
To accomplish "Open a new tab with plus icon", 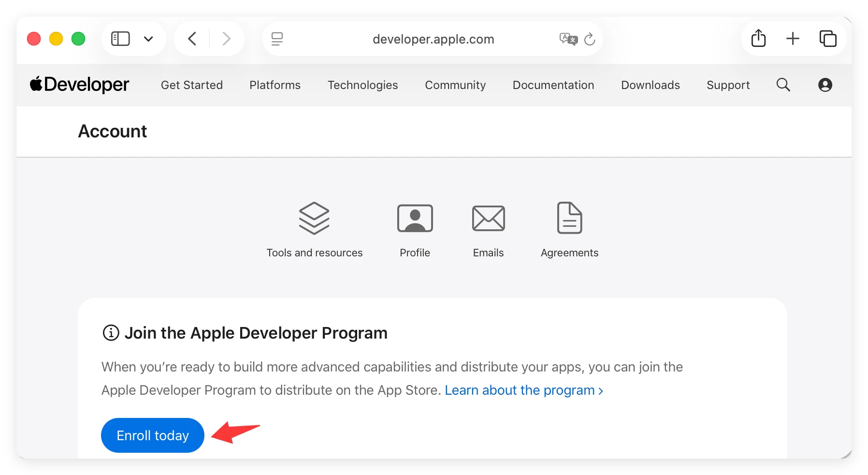I will (793, 38).
